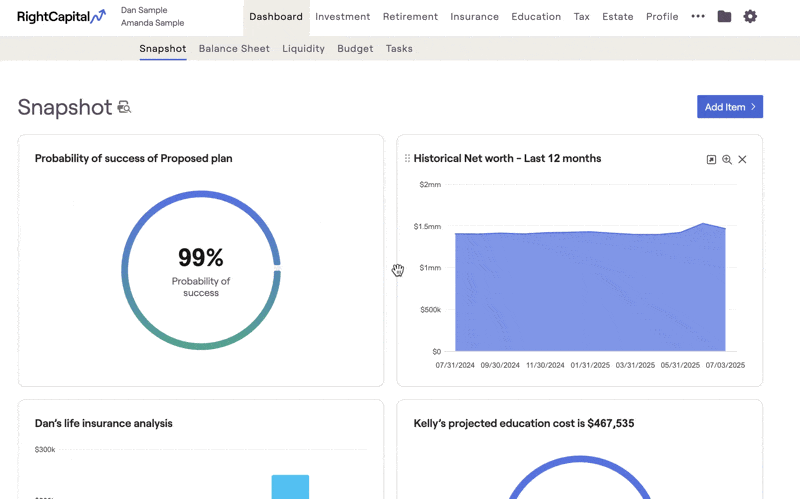Viewport: 800px width, 499px height.
Task: Click Kelly's projected education cost title
Action: [x=524, y=423]
